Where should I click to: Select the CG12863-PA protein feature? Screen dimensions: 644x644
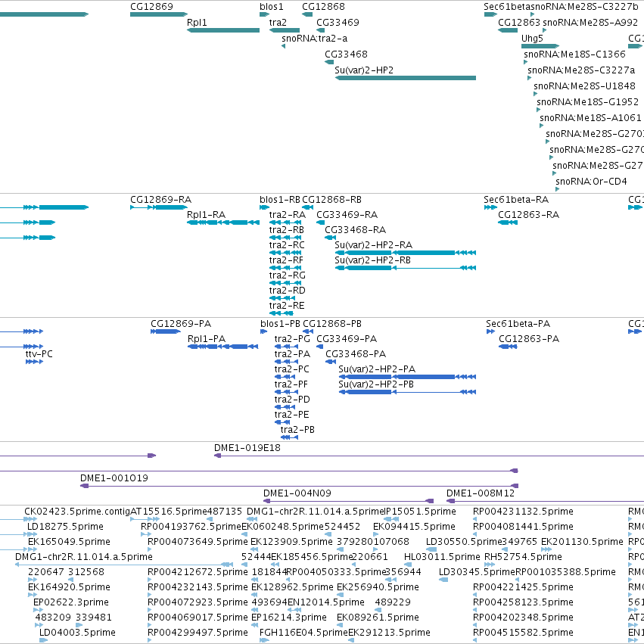pos(508,347)
